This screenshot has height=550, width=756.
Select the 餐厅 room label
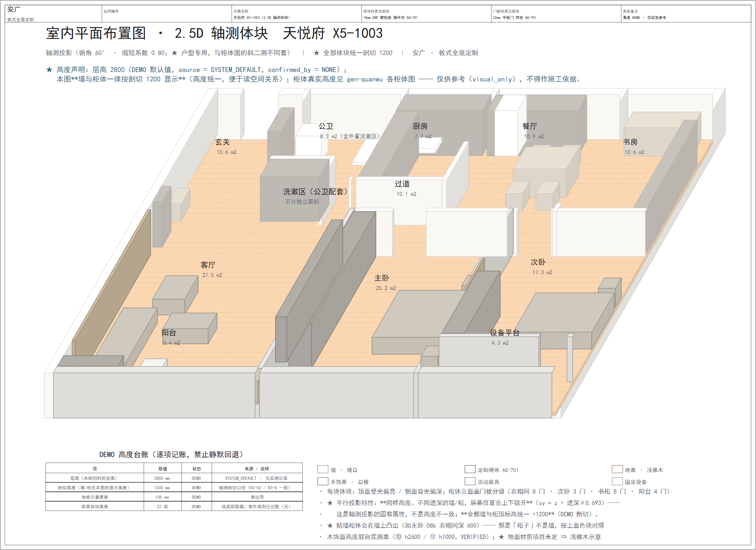[x=530, y=126]
